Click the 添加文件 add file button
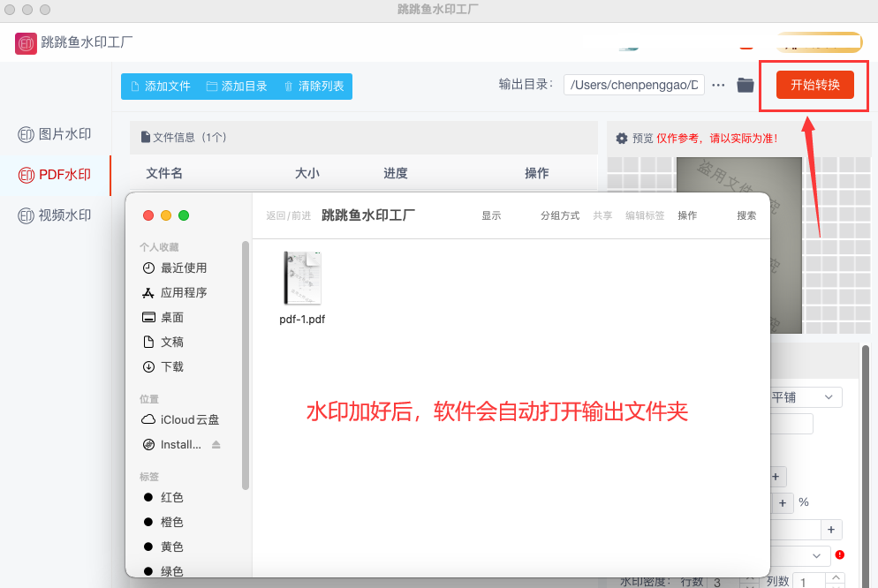The image size is (878, 588). (x=160, y=87)
